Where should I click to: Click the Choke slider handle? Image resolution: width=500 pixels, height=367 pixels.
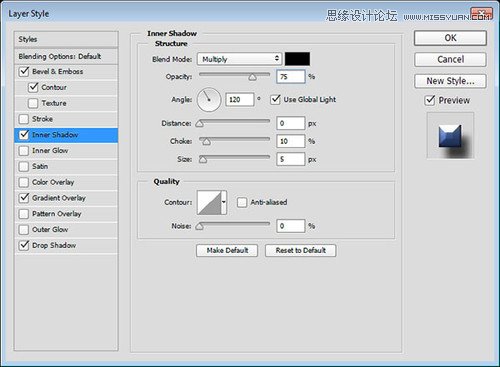(x=206, y=142)
